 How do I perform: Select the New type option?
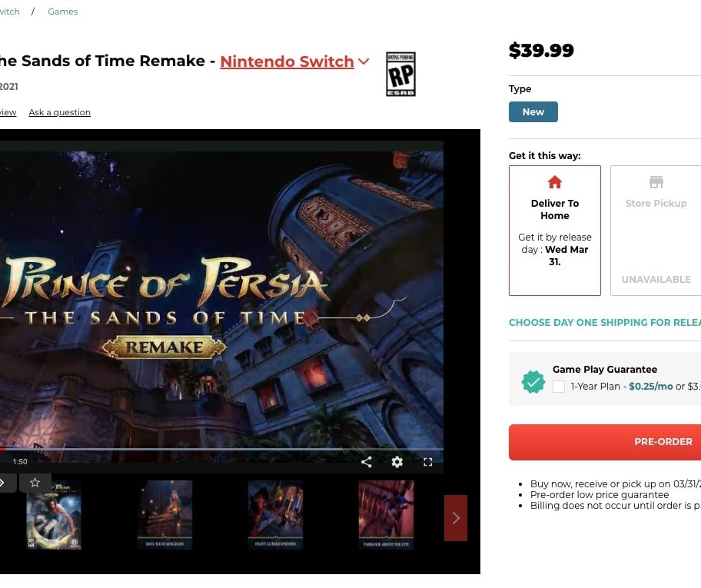click(x=533, y=112)
